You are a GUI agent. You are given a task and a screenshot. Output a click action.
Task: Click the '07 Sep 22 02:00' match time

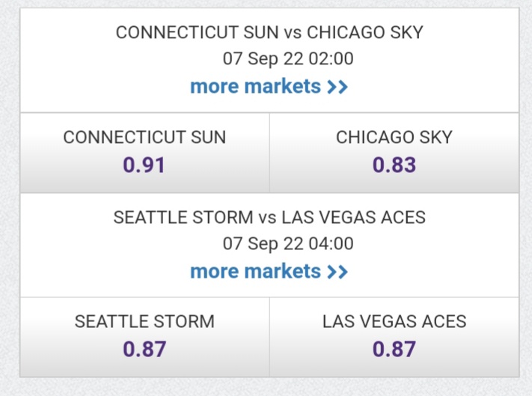(288, 58)
